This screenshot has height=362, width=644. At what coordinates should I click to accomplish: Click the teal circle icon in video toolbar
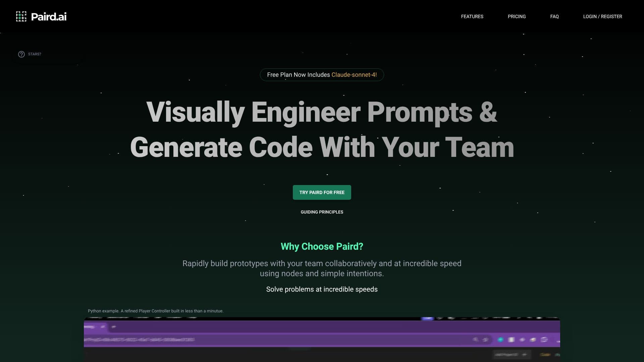click(x=500, y=340)
